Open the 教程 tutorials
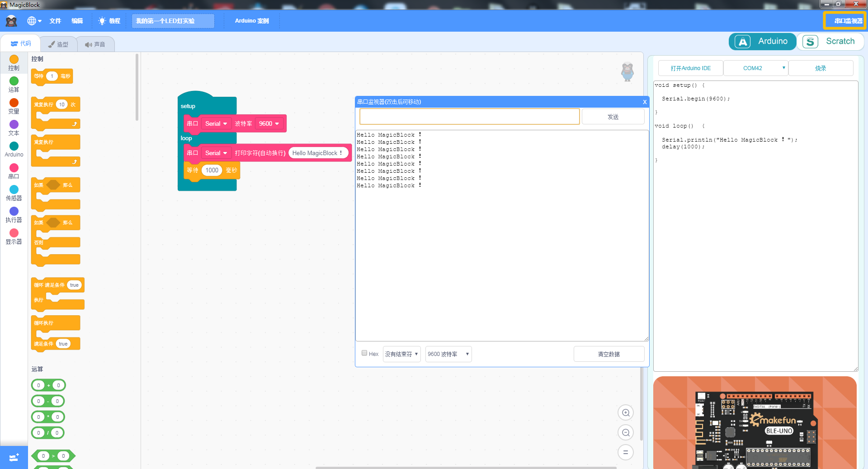Viewport: 868px width, 469px height. pyautogui.click(x=109, y=21)
